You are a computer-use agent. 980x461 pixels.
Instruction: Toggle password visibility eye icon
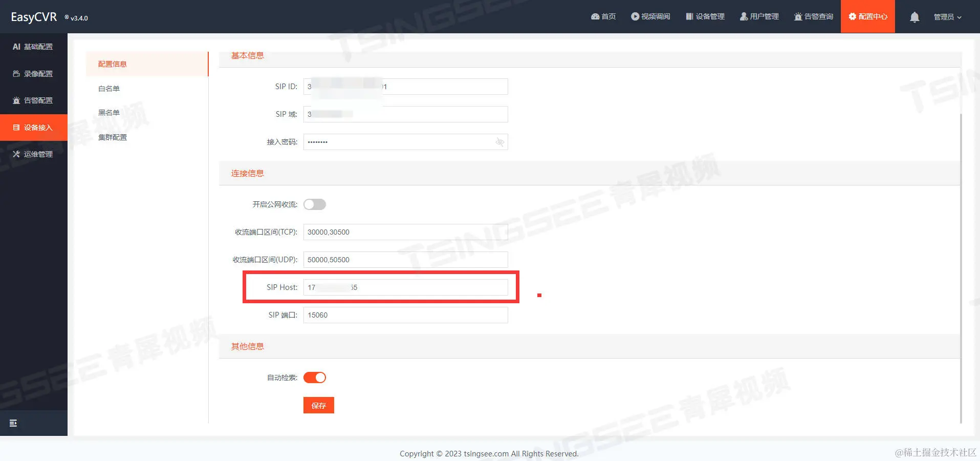(500, 142)
